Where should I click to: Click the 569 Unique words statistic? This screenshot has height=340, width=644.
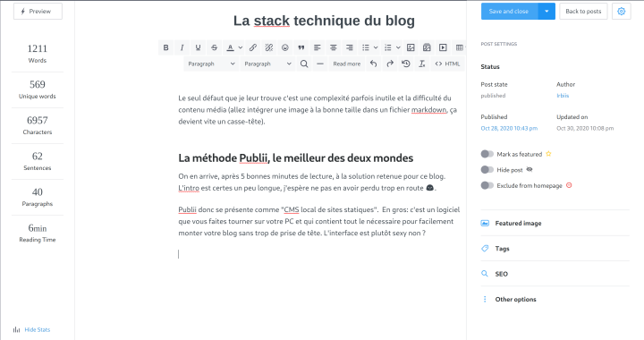pos(38,89)
